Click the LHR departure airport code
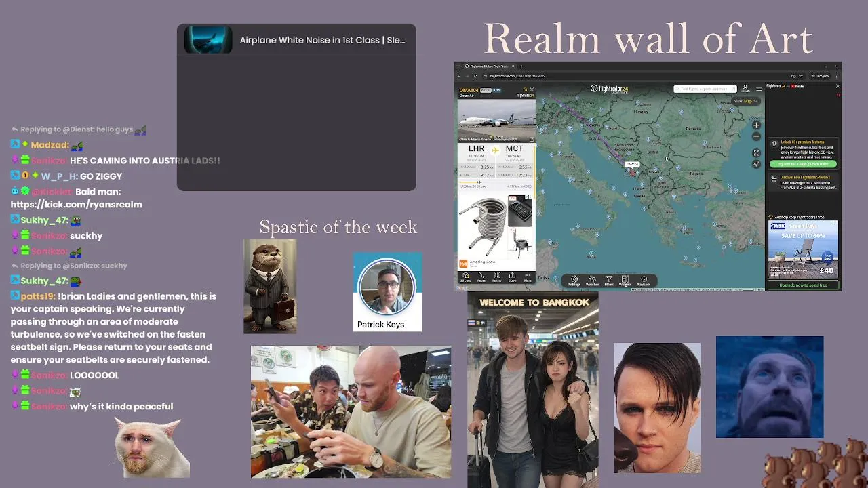Image resolution: width=868 pixels, height=488 pixels. point(476,149)
